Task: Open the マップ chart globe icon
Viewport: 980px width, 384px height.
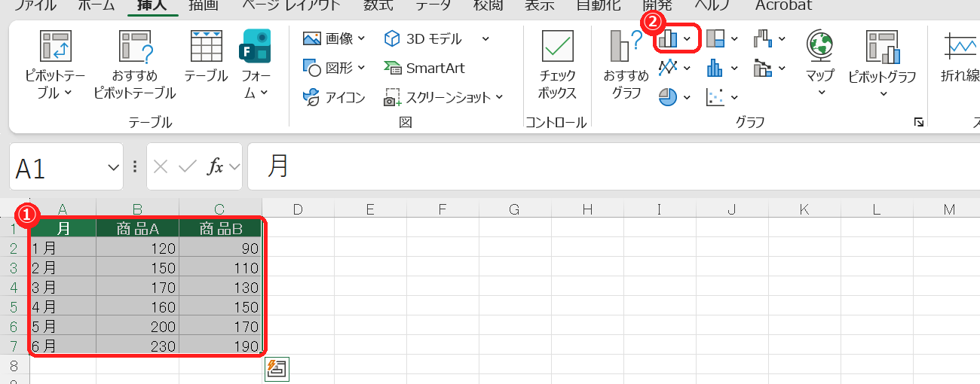Action: pos(819,46)
